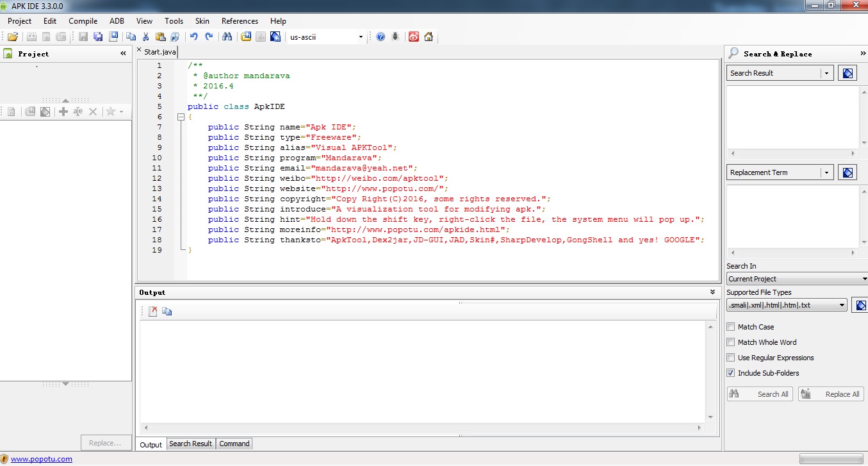Fold the ApkIDE class code block
Viewport: 868px width, 466px height.
click(x=181, y=117)
